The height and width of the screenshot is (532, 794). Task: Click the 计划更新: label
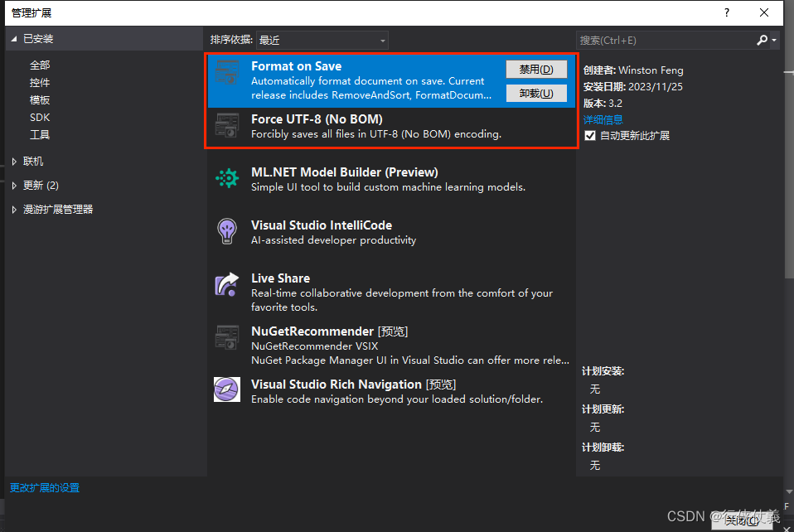(603, 409)
